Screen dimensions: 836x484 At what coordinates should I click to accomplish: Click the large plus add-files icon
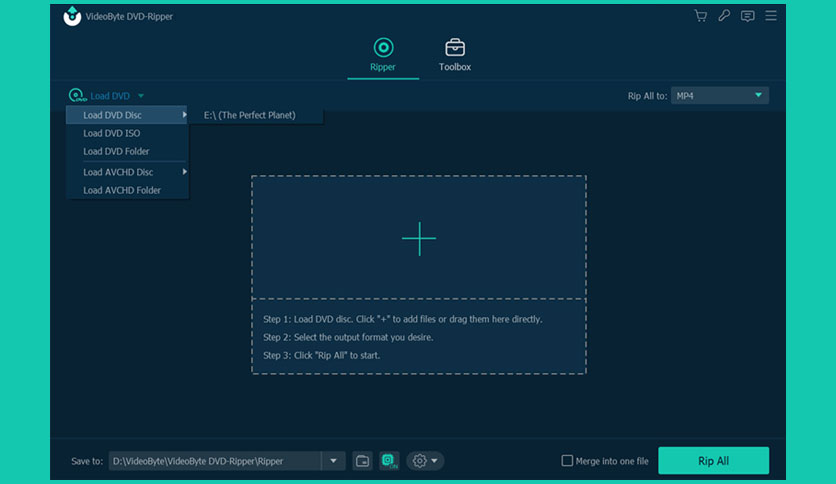coord(419,238)
